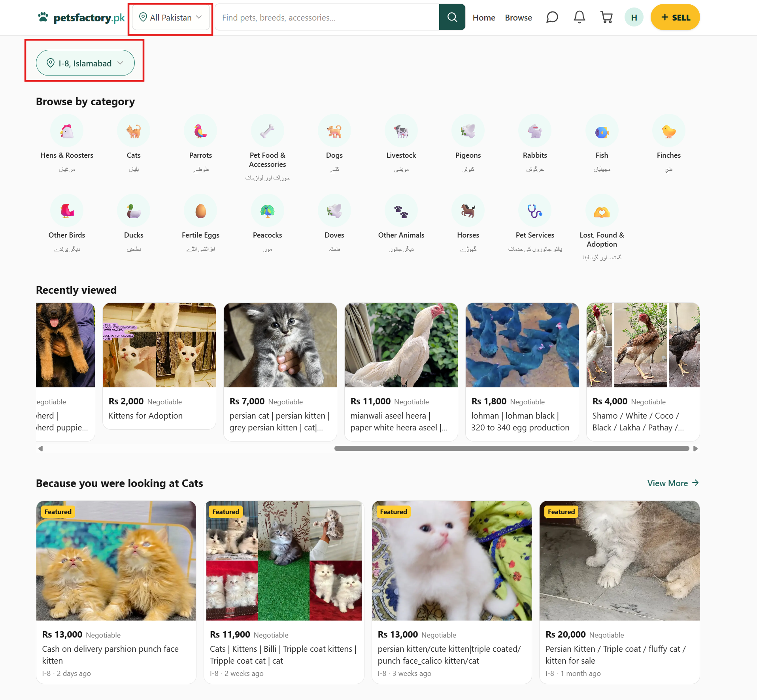757x700 pixels.
Task: Select the Horses category icon
Action: tap(468, 211)
